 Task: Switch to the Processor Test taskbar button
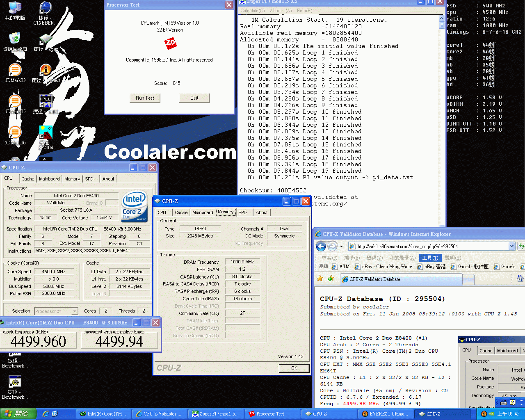pos(273,414)
